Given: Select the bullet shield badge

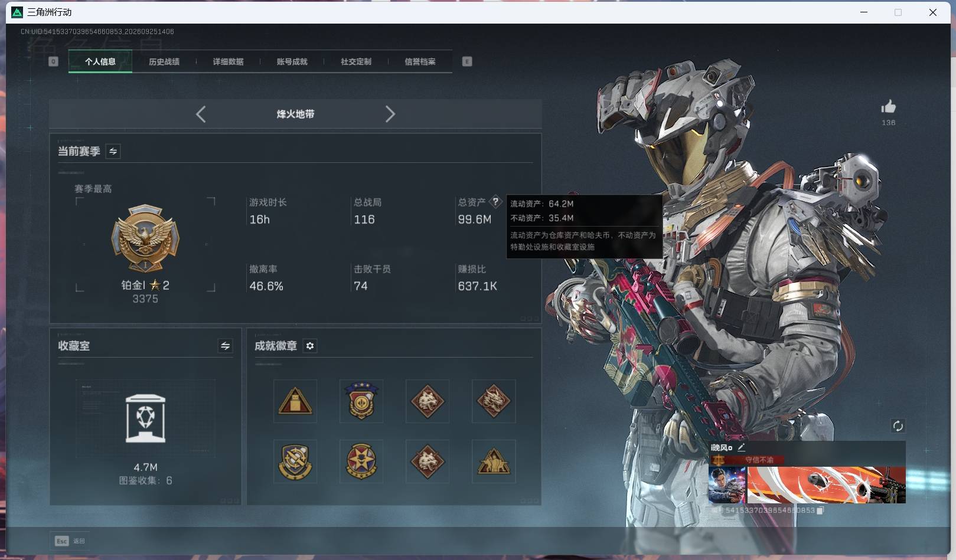Looking at the screenshot, I should coord(295,461).
